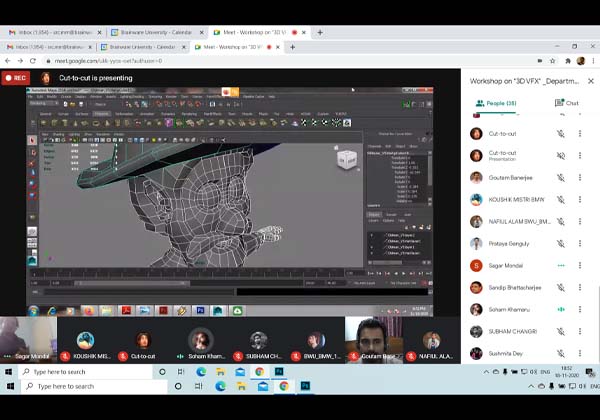Open more options for NAFIUL ALAM
This screenshot has height=420, width=600.
[580, 221]
